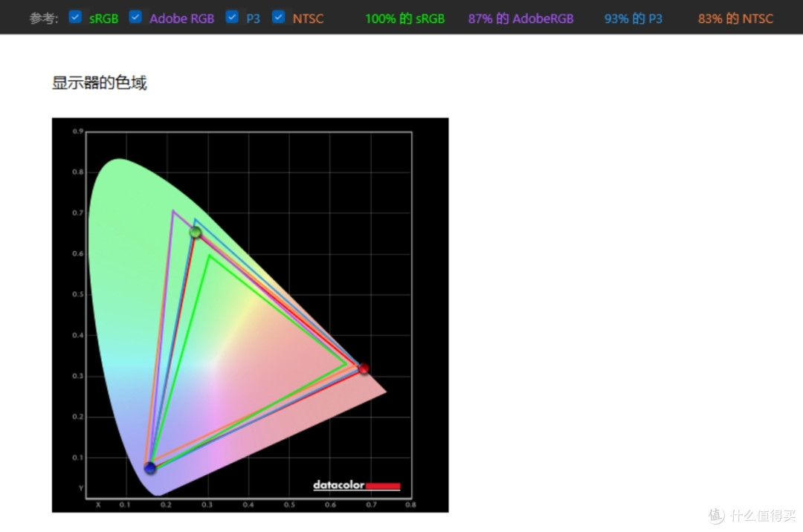Uncheck the sRGB reference checkbox

point(75,17)
